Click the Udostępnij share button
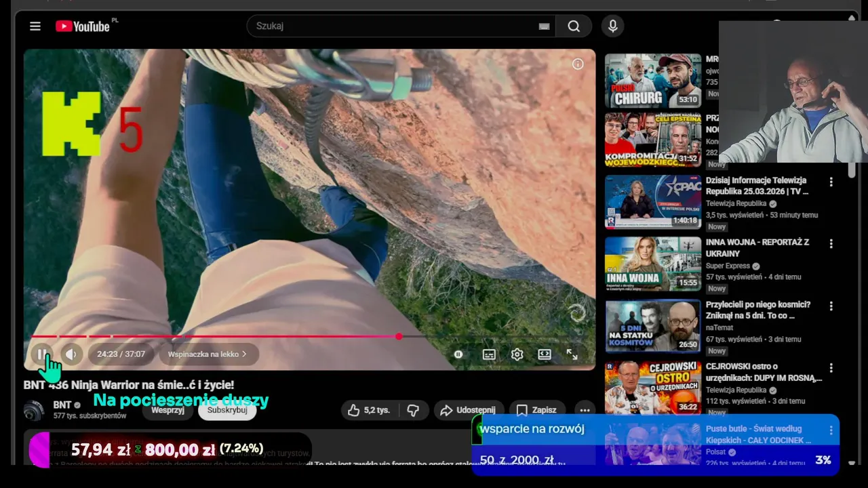Screen dimensions: 868x488 [x=468, y=410]
